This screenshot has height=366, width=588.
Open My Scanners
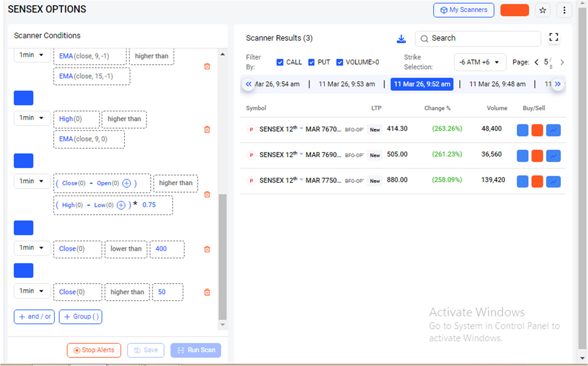coord(464,10)
